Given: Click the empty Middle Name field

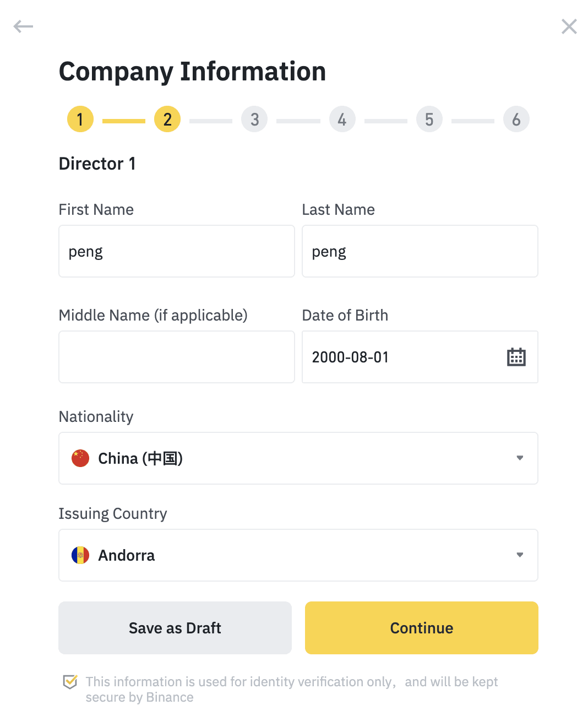Looking at the screenshot, I should click(x=177, y=357).
